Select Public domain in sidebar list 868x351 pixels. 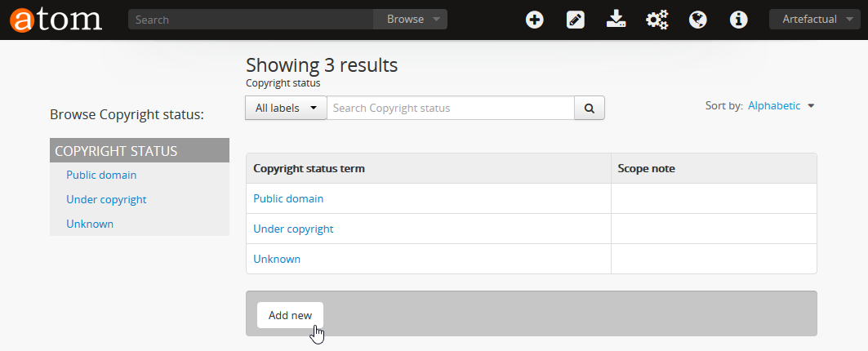coord(101,175)
